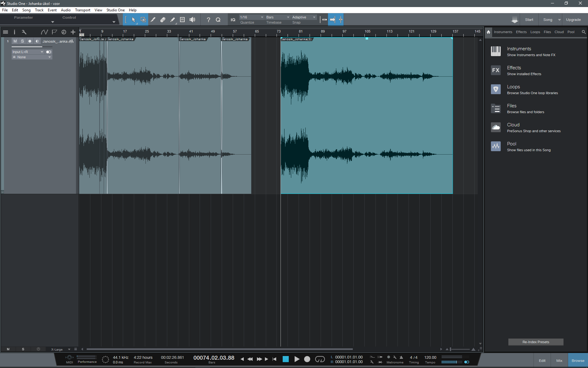588x368 pixels.
Task: Open the Studio One menu
Action: pyautogui.click(x=115, y=10)
